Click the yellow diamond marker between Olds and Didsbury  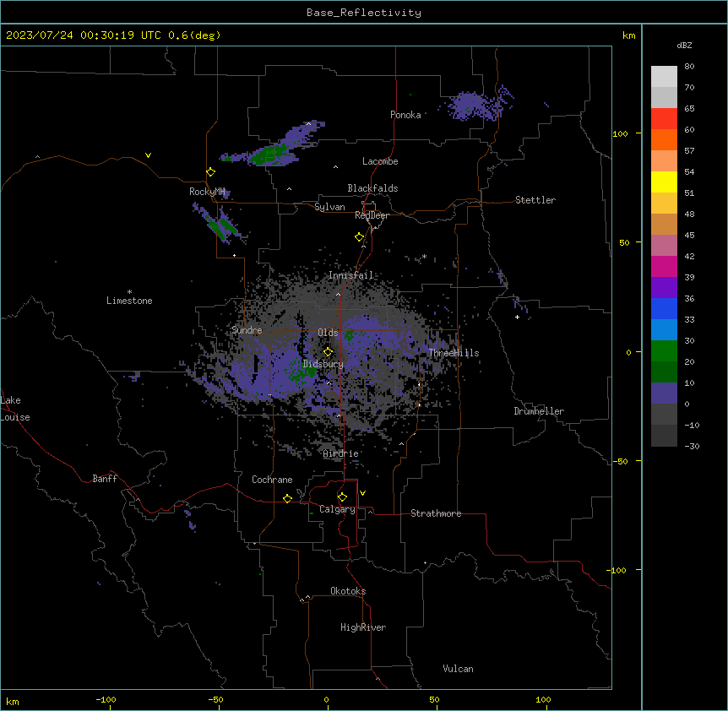click(329, 352)
